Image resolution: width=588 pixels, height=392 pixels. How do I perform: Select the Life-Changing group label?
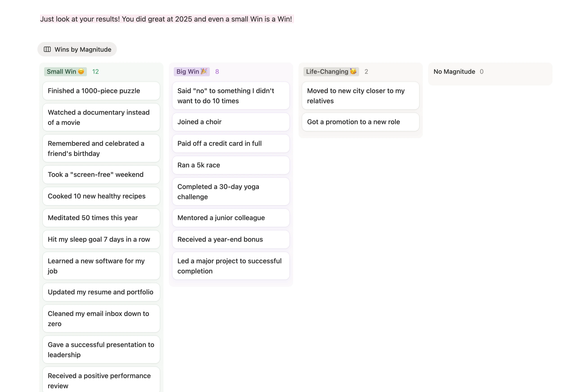pyautogui.click(x=331, y=72)
